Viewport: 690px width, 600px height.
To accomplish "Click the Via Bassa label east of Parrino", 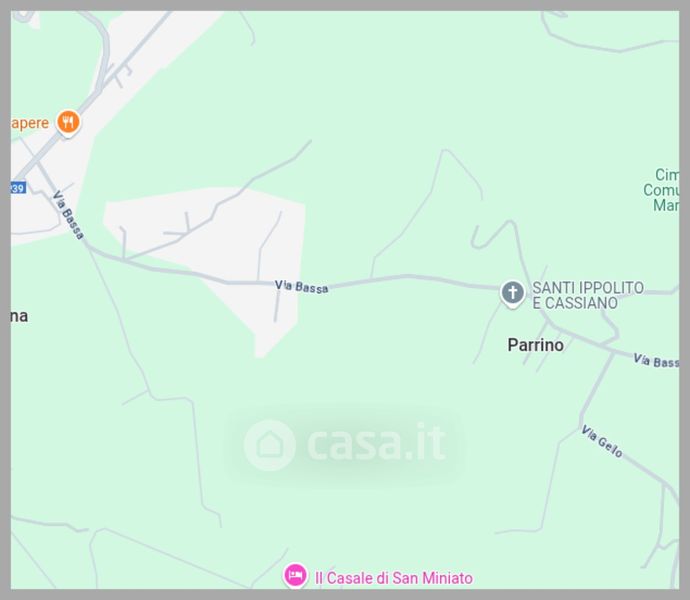I will pos(656,361).
